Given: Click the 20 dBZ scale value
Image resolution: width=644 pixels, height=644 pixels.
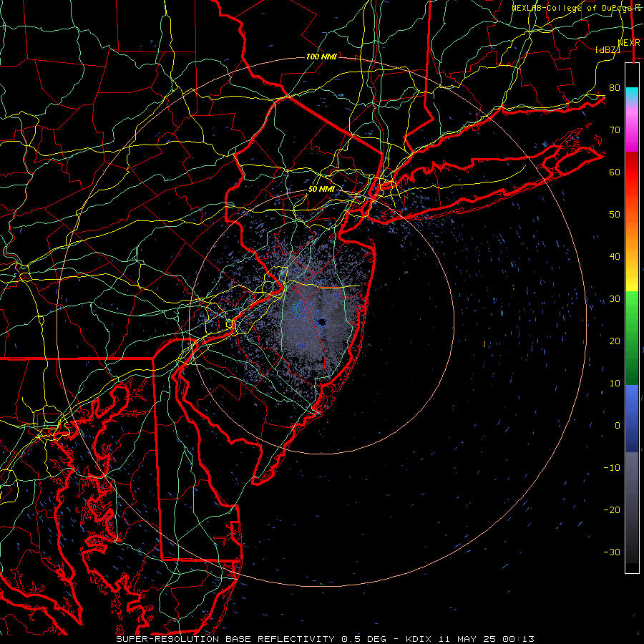Looking at the screenshot, I should click(x=615, y=341).
